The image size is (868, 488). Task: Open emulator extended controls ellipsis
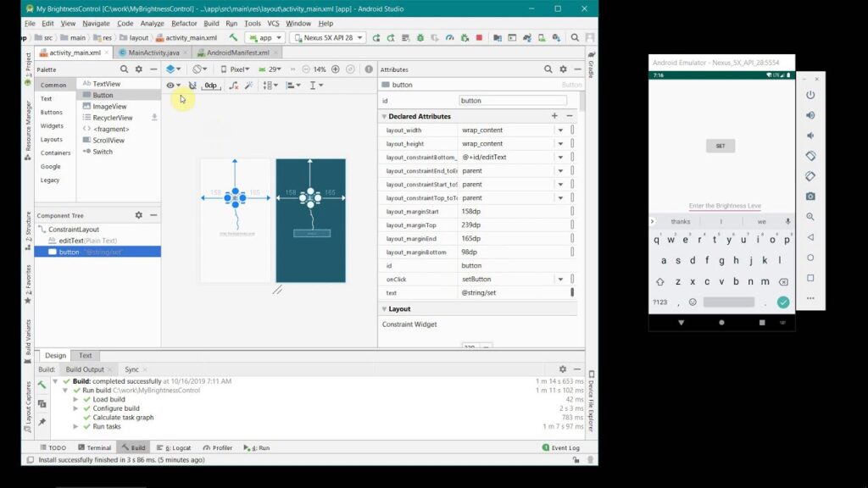[810, 298]
